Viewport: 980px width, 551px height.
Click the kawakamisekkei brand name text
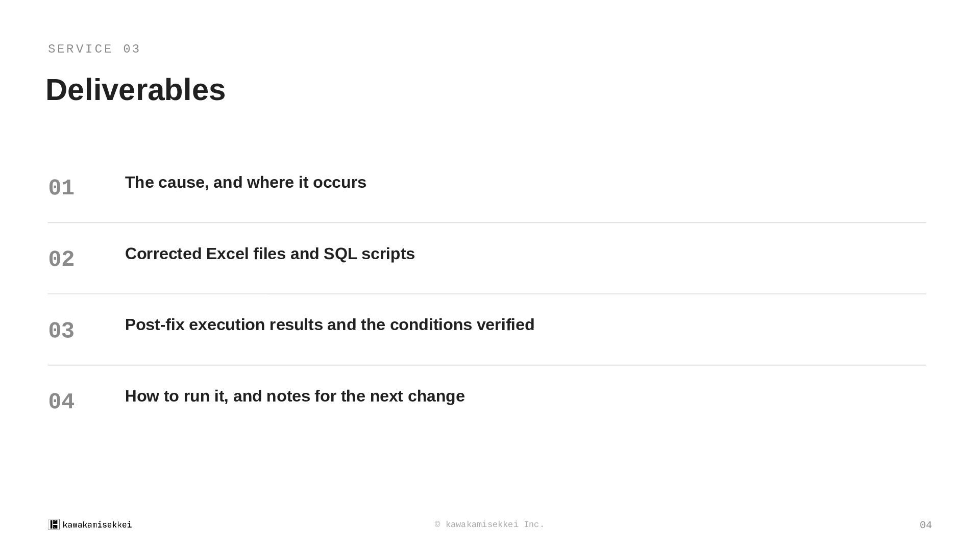pyautogui.click(x=97, y=524)
